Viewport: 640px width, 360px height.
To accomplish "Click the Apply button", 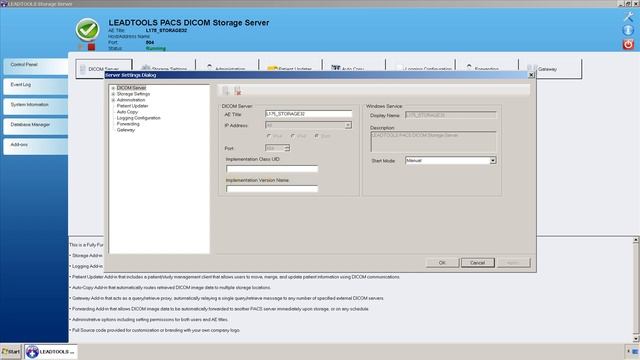I will 513,263.
